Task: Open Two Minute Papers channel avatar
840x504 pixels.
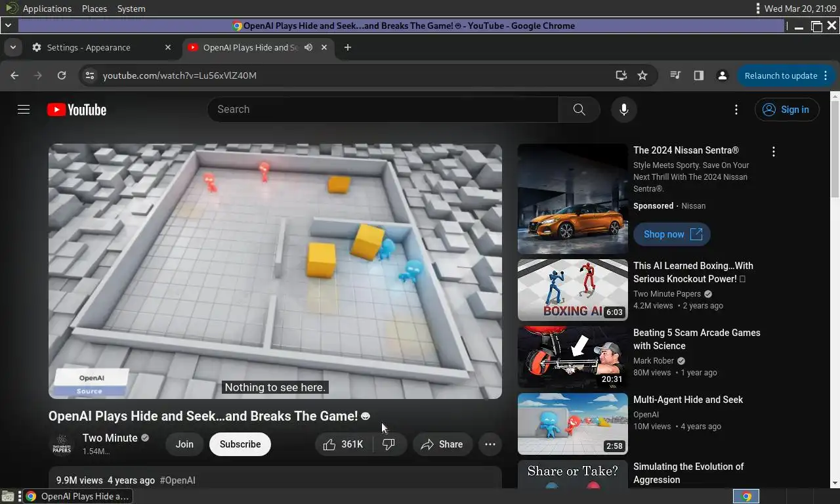Action: pos(62,444)
